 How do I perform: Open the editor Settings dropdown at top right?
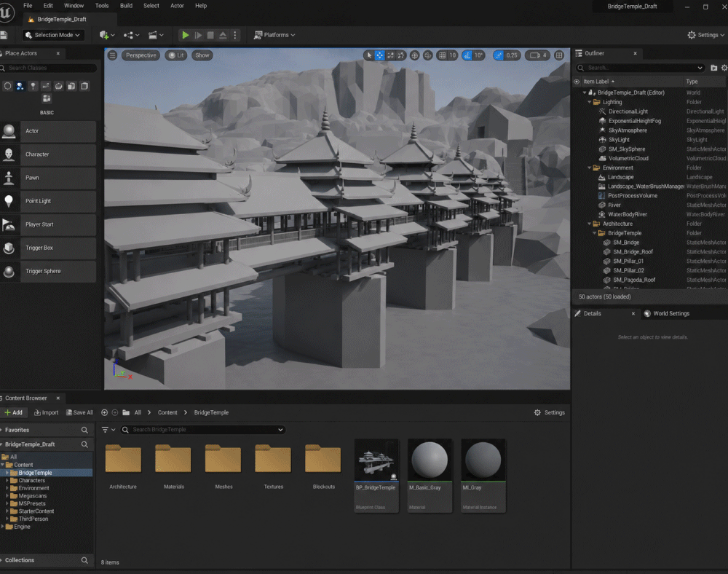(705, 35)
